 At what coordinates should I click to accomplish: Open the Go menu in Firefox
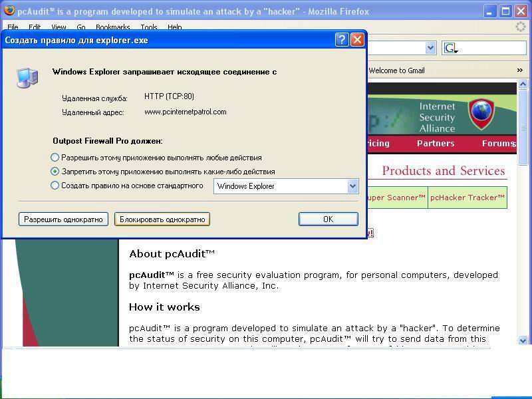pyautogui.click(x=80, y=27)
